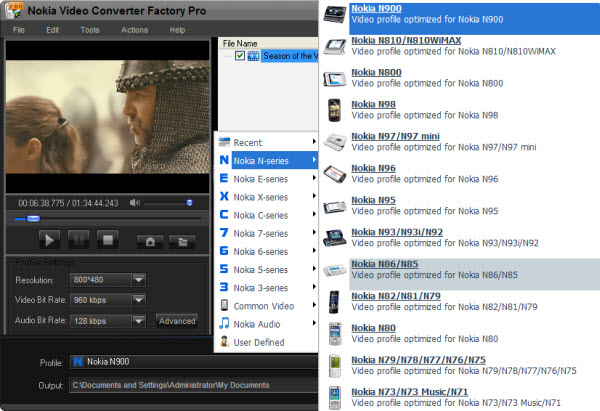Click the Nokia N97 phone icon
600x411 pixels.
334,142
